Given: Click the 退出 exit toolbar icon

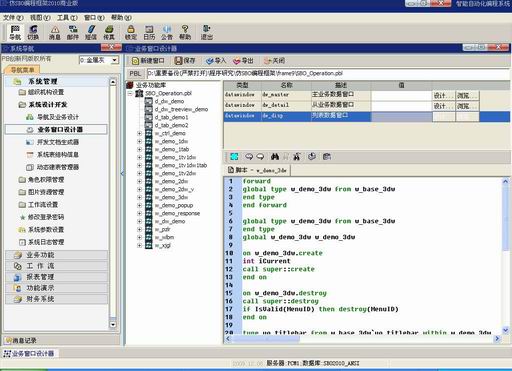Looking at the screenshot, I should (x=207, y=32).
